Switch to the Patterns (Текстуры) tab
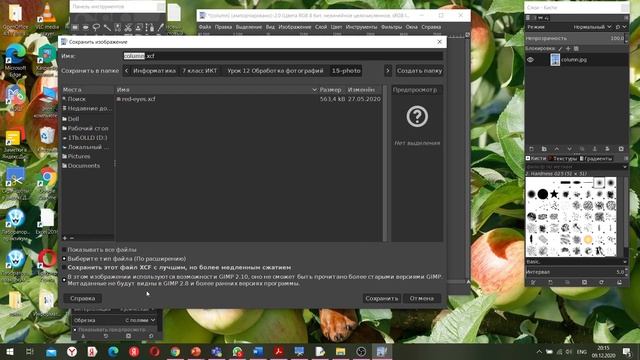Image resolution: width=640 pixels, height=360 pixels. pos(562,158)
